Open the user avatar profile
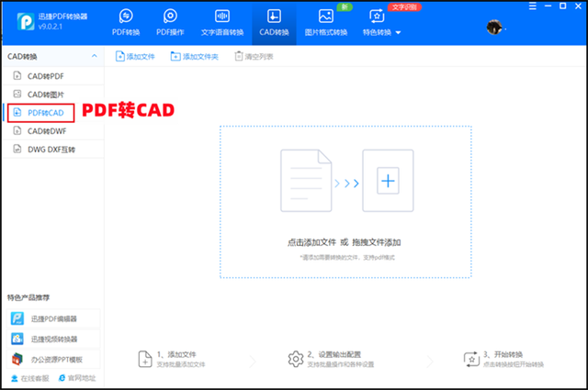This screenshot has height=390, width=588. 494,28
